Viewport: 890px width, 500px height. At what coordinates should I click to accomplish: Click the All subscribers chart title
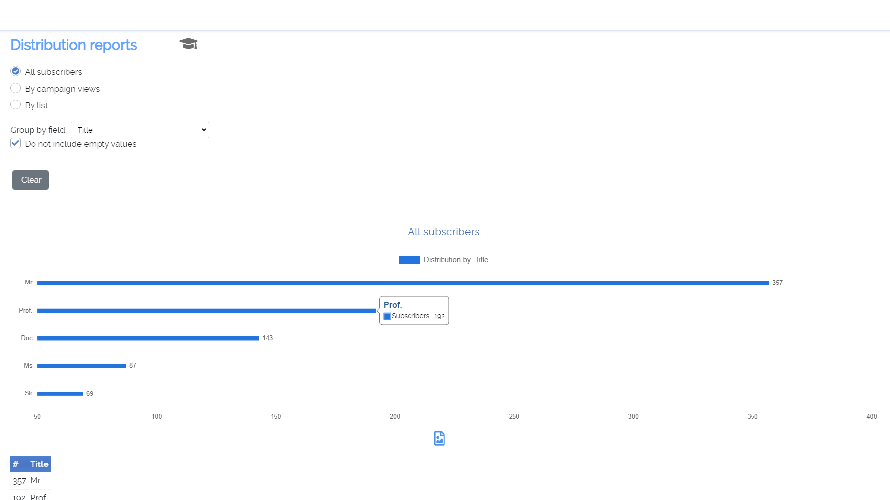[443, 232]
